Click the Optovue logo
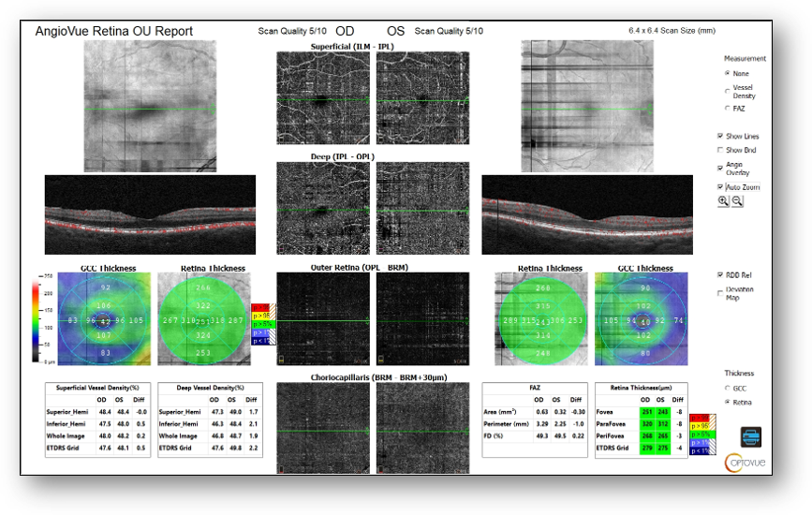This screenshot has height=515, width=812. pyautogui.click(x=745, y=462)
